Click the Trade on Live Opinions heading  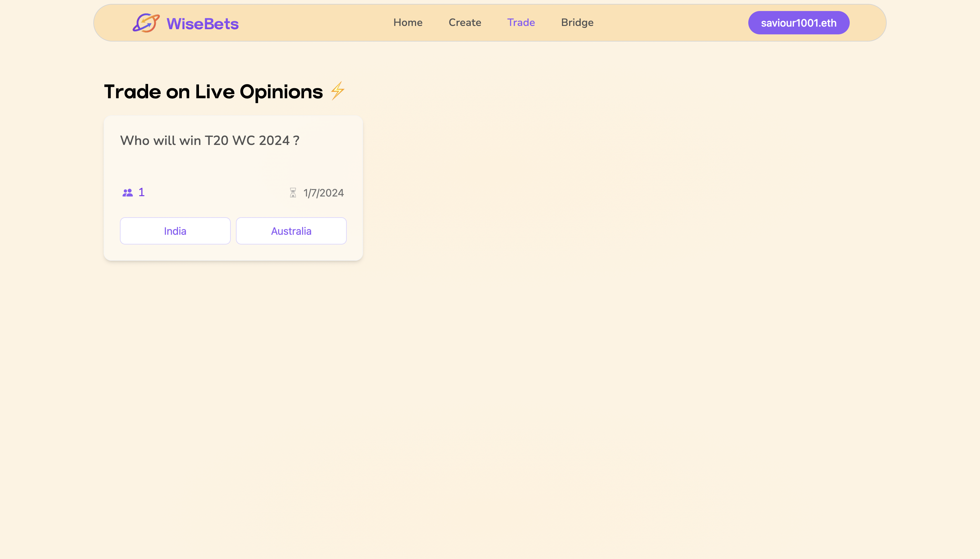tap(213, 92)
